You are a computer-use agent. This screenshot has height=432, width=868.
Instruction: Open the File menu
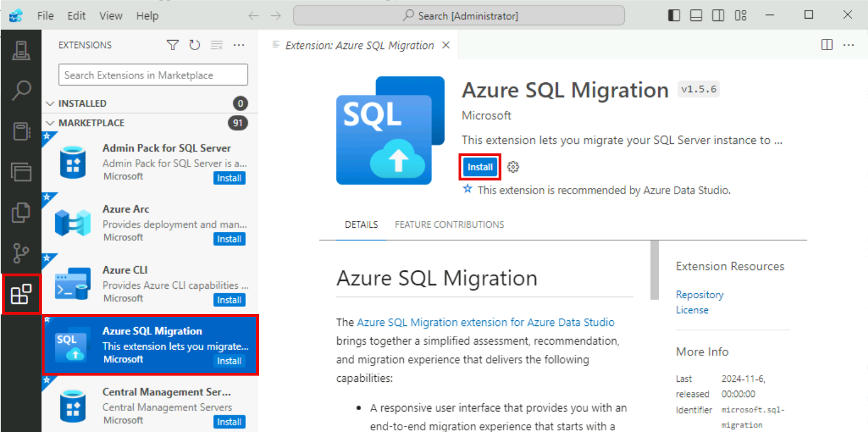click(x=45, y=16)
